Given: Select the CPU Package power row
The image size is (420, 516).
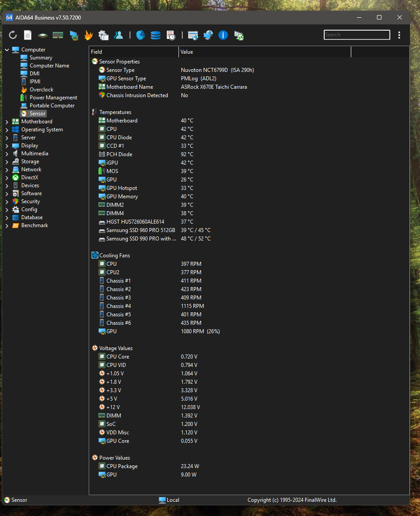Looking at the screenshot, I should click(x=249, y=466).
